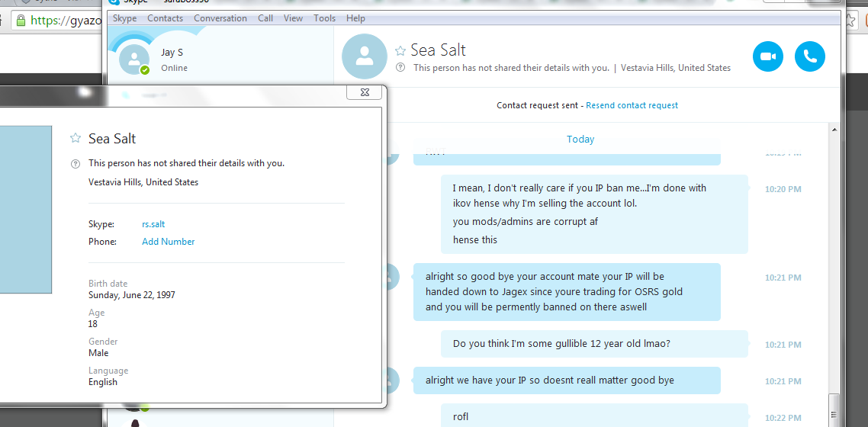This screenshot has width=868, height=427.
Task: Select the 'hense this' message
Action: pos(475,240)
